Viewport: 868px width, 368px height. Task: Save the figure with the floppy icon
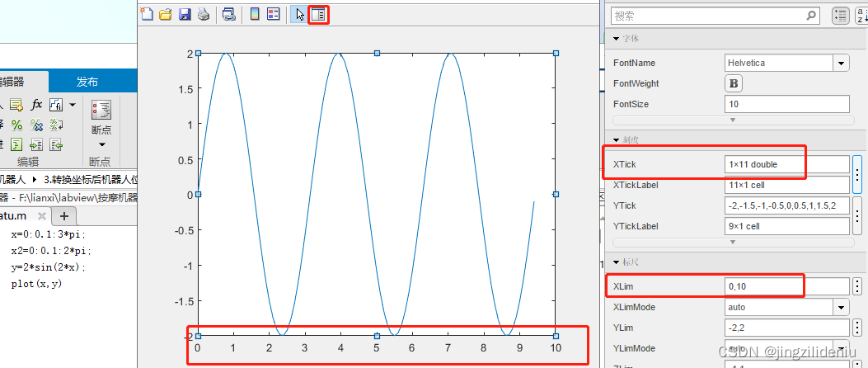tap(185, 14)
